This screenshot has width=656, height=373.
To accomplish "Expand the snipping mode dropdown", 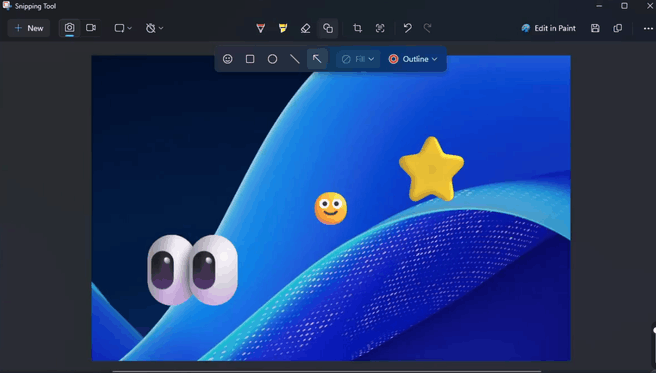I will click(123, 28).
